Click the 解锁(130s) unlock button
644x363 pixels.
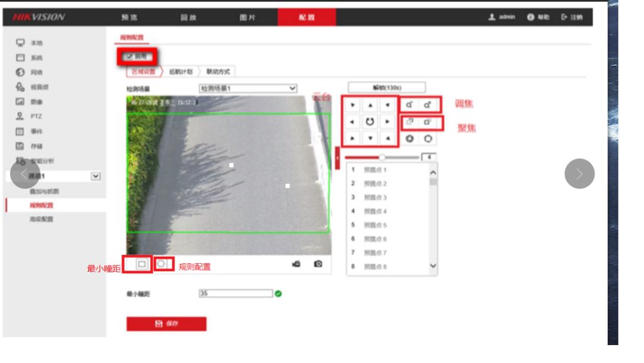386,87
